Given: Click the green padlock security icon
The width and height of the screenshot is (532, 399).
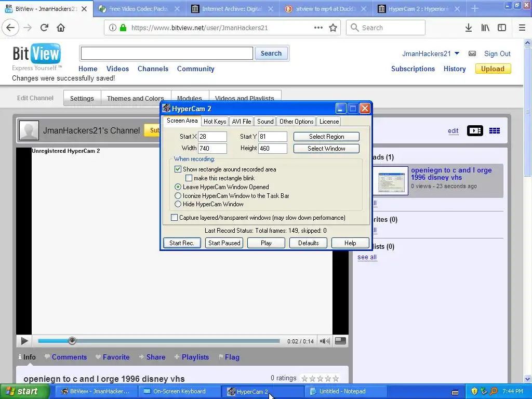Looking at the screenshot, I should (123, 28).
